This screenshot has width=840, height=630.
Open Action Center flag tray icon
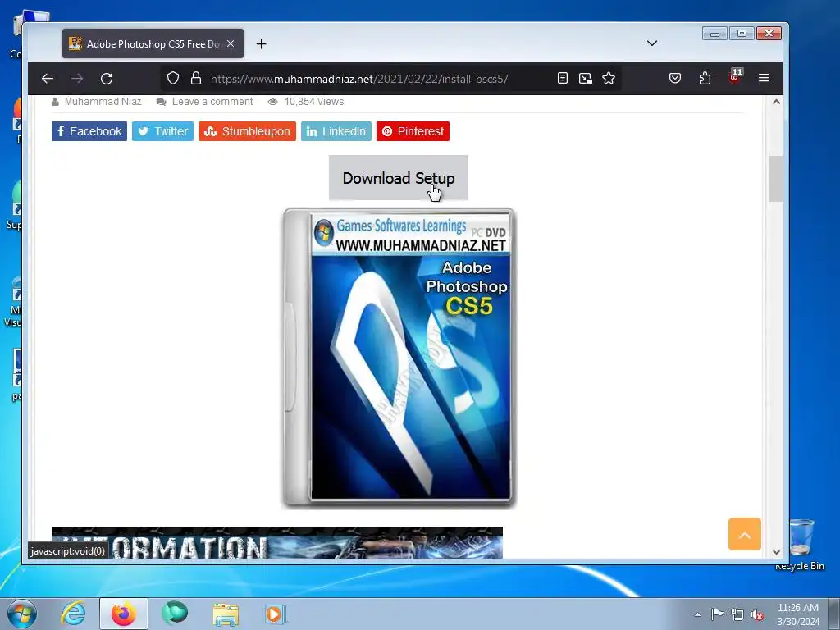coord(717,614)
